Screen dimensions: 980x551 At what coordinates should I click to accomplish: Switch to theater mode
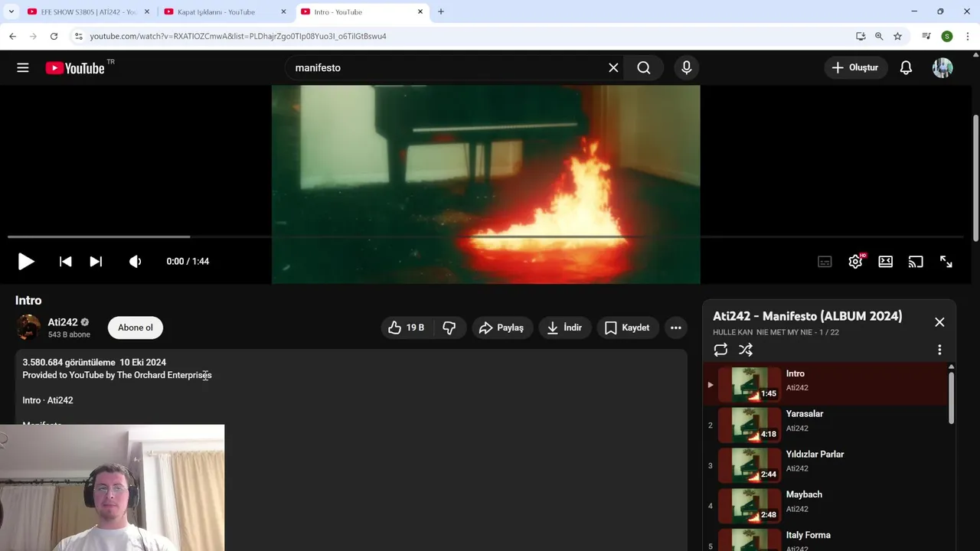pyautogui.click(x=886, y=262)
